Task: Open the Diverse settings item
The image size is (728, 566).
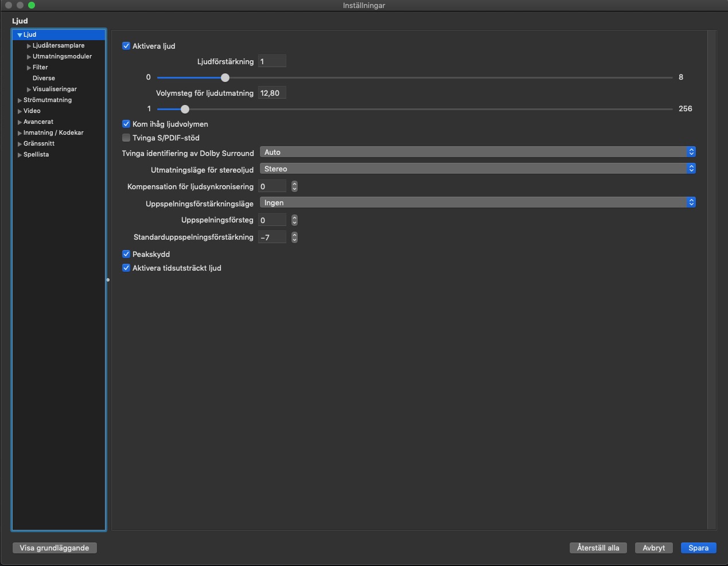Action: tap(44, 78)
